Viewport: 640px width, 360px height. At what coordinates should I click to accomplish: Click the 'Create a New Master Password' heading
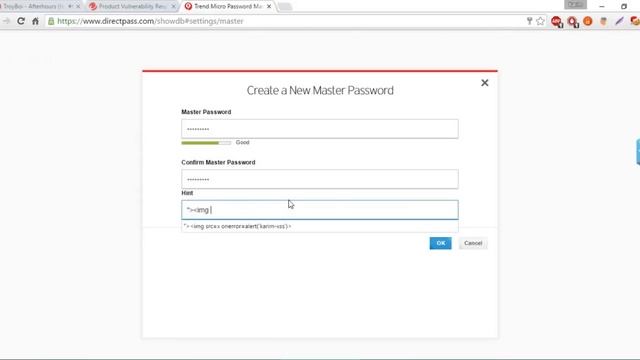(x=320, y=90)
